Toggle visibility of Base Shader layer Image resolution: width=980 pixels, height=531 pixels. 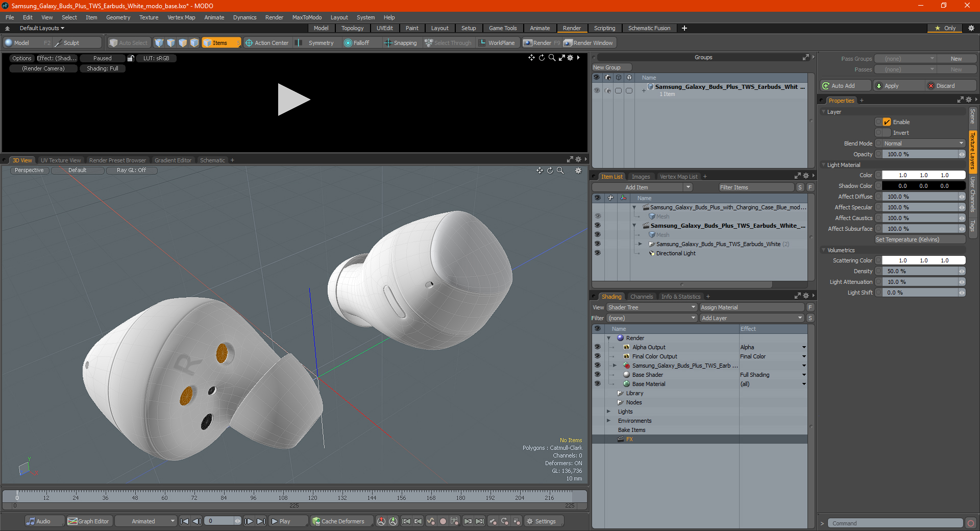pos(597,375)
